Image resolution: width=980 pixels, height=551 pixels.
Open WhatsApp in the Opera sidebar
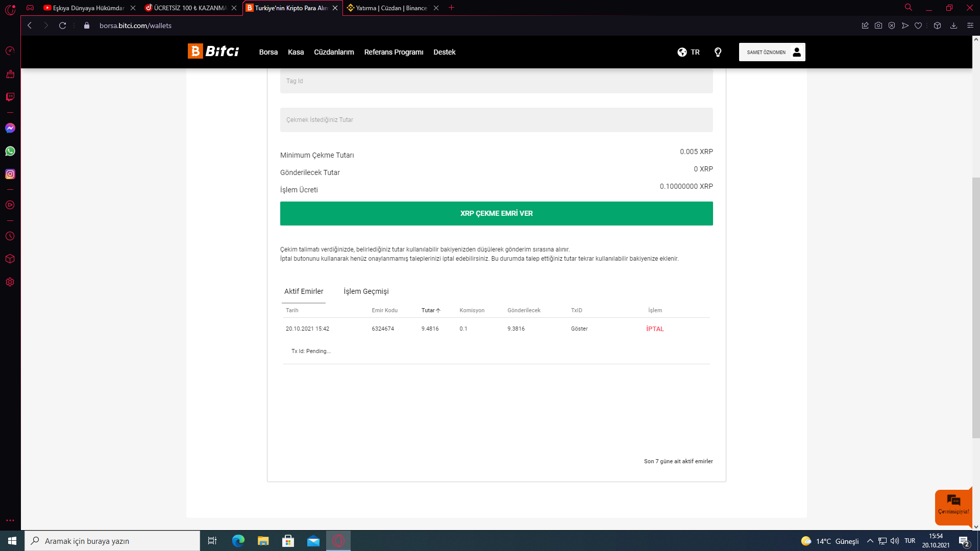point(10,151)
